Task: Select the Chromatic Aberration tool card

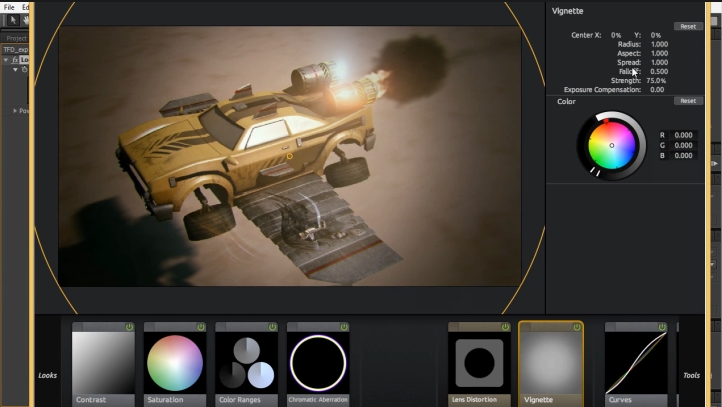Action: [318, 364]
